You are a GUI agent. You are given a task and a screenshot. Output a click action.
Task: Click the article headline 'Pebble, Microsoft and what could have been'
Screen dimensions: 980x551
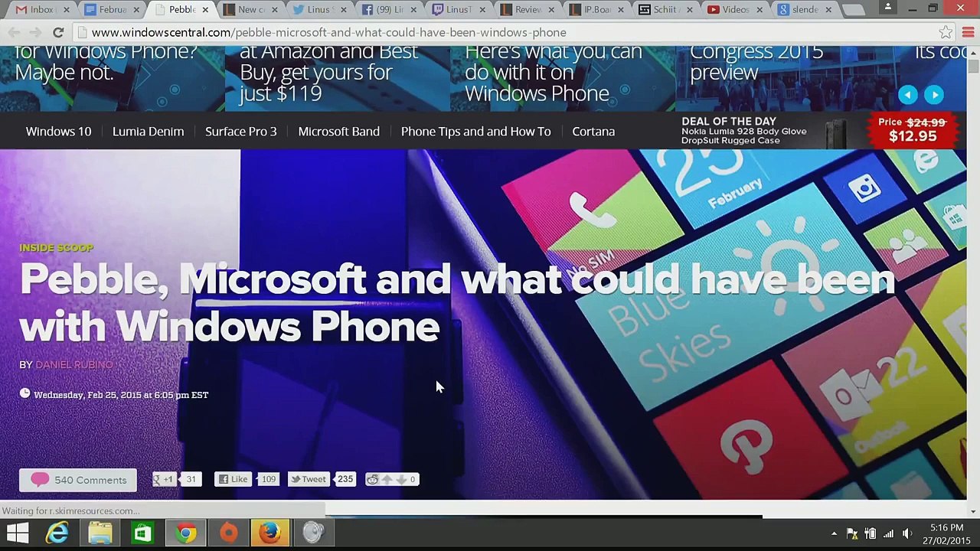[456, 303]
